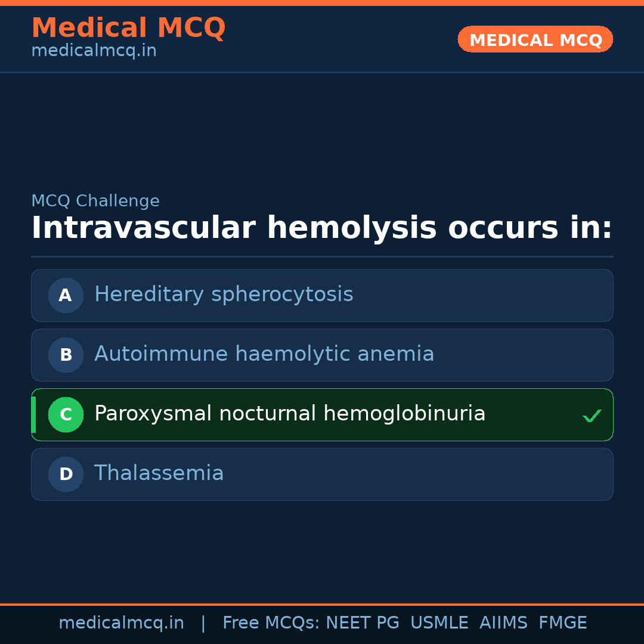Click FMGE in the footer
The height and width of the screenshot is (644, 644).
point(562,623)
